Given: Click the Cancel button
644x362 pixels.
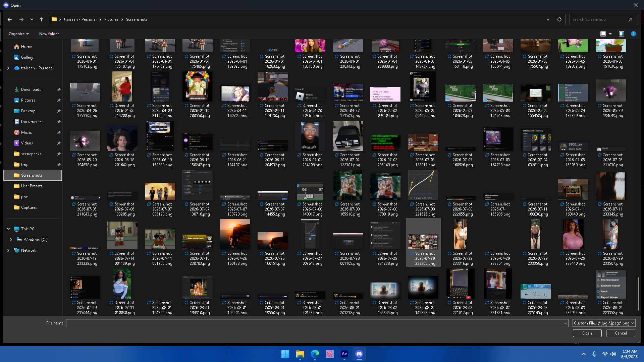Looking at the screenshot, I should (621, 333).
